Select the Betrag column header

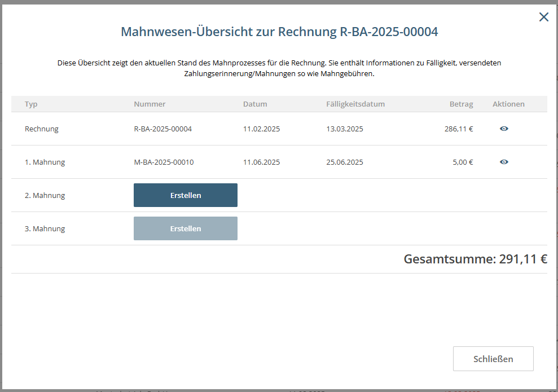coord(461,104)
